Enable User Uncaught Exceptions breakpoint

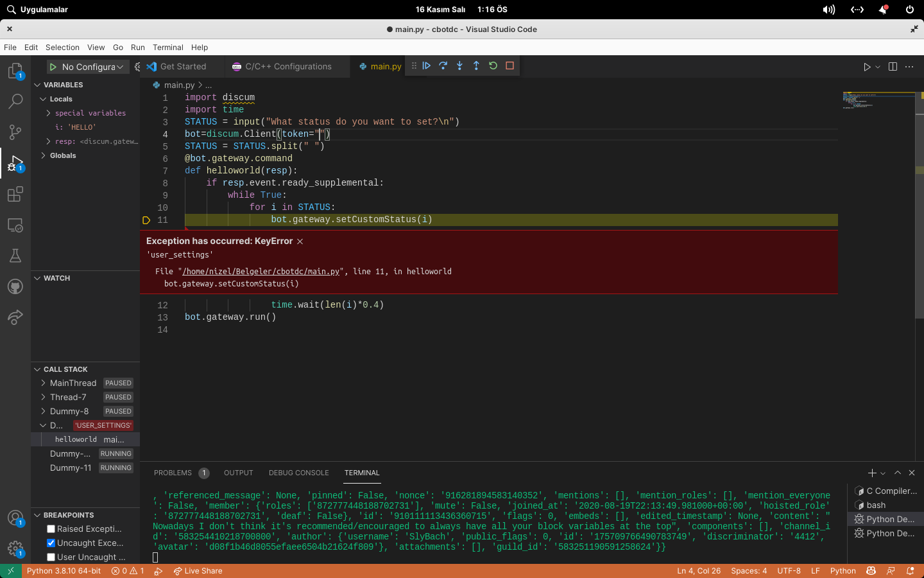pyautogui.click(x=50, y=557)
